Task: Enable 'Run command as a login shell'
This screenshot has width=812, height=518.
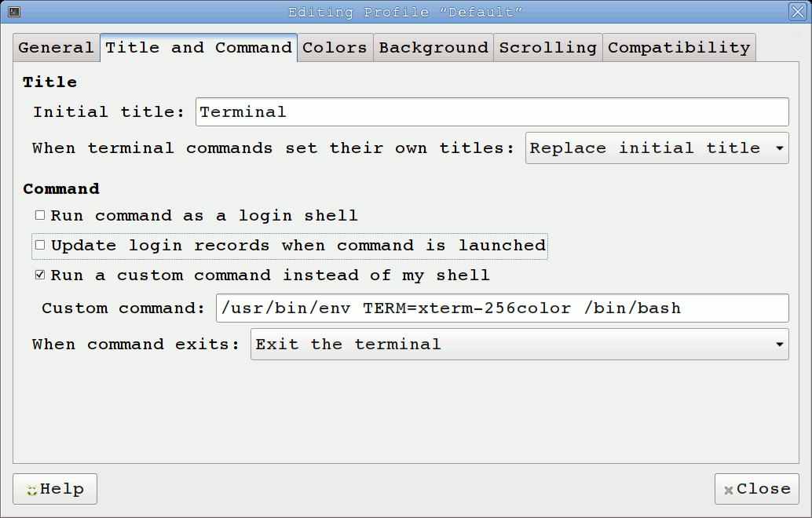Action: (x=39, y=215)
